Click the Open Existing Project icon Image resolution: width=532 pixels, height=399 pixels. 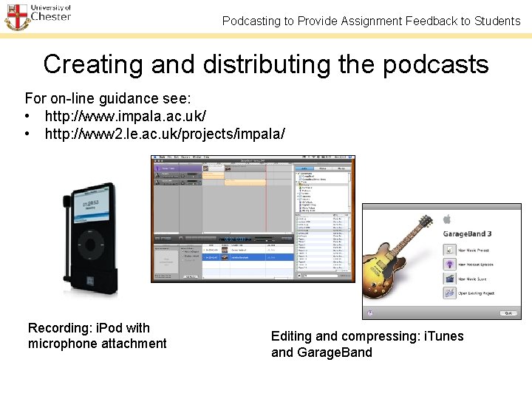click(449, 293)
